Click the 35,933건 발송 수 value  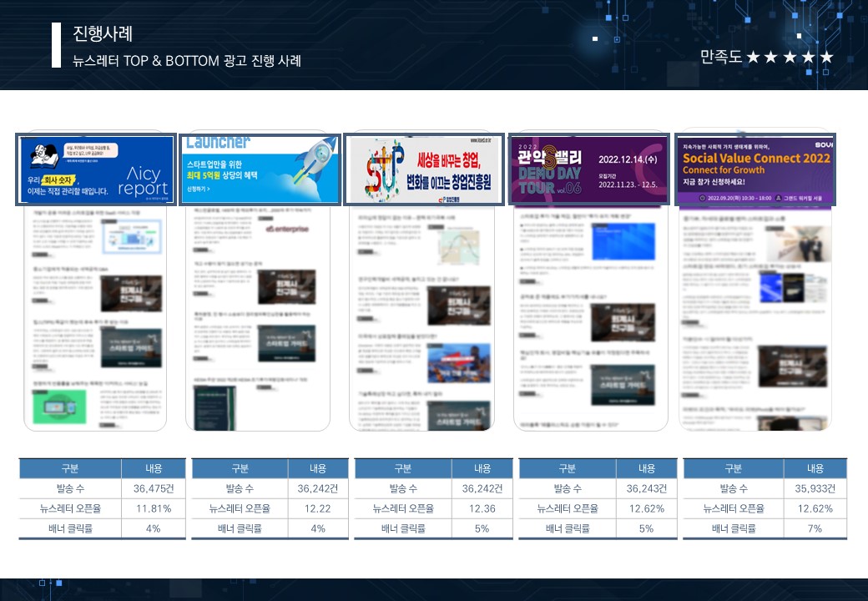[x=815, y=488]
